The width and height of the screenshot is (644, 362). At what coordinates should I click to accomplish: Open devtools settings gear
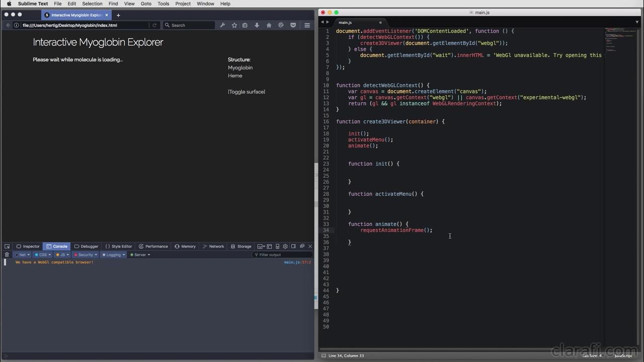pyautogui.click(x=285, y=246)
